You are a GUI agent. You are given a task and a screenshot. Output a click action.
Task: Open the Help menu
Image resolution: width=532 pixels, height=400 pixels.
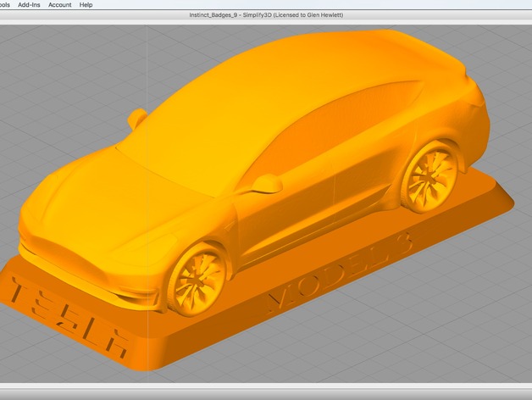[x=86, y=5]
